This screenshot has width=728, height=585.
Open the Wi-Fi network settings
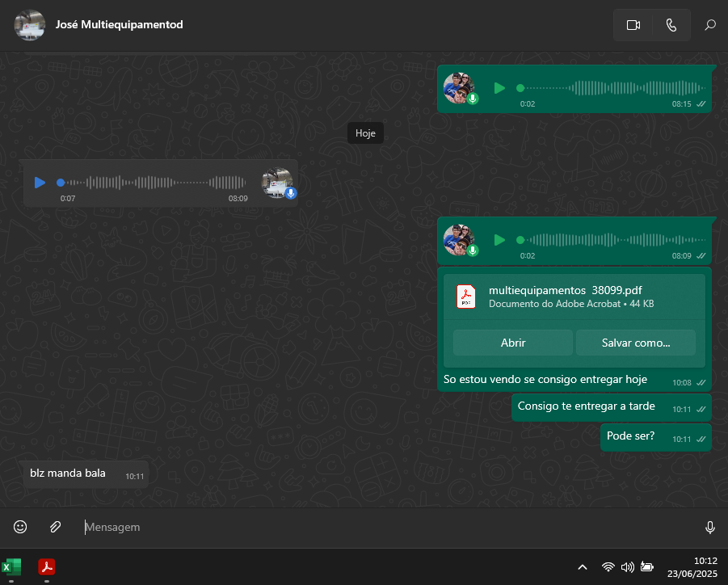click(x=608, y=567)
